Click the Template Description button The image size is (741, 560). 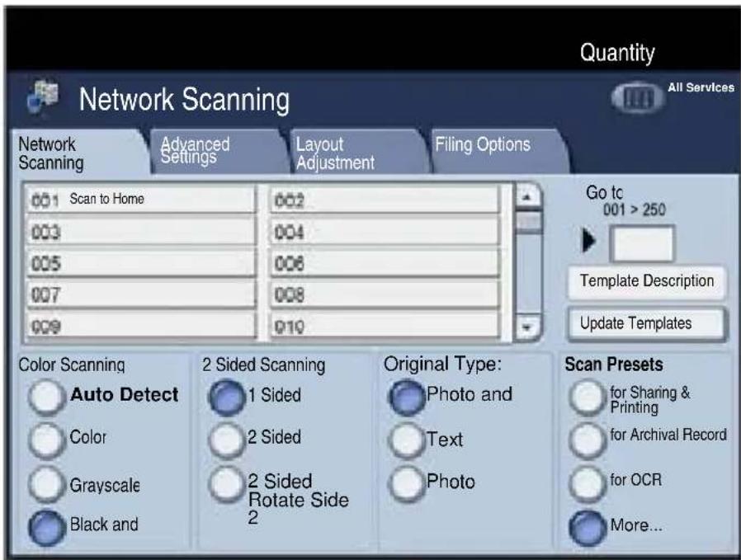point(646,282)
